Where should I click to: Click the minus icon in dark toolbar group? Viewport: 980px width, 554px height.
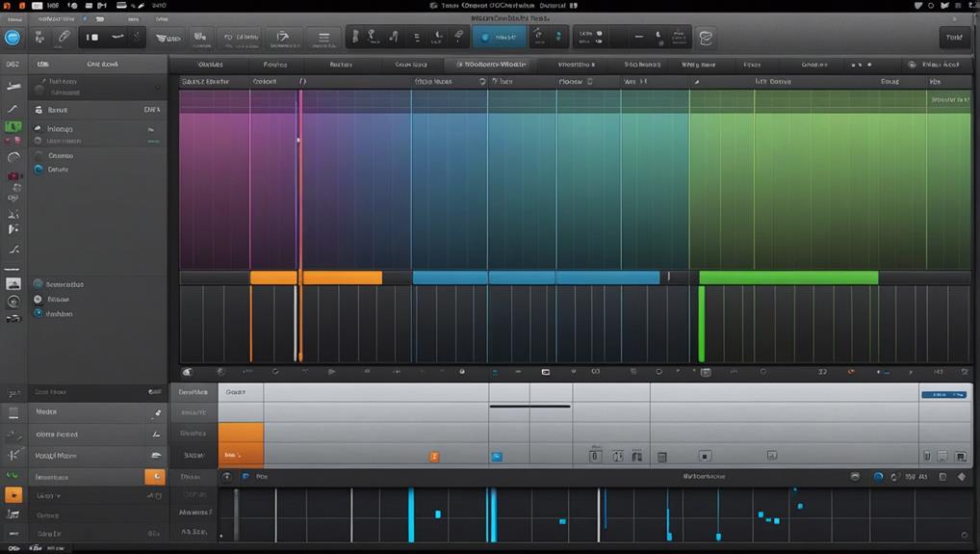[x=639, y=37]
